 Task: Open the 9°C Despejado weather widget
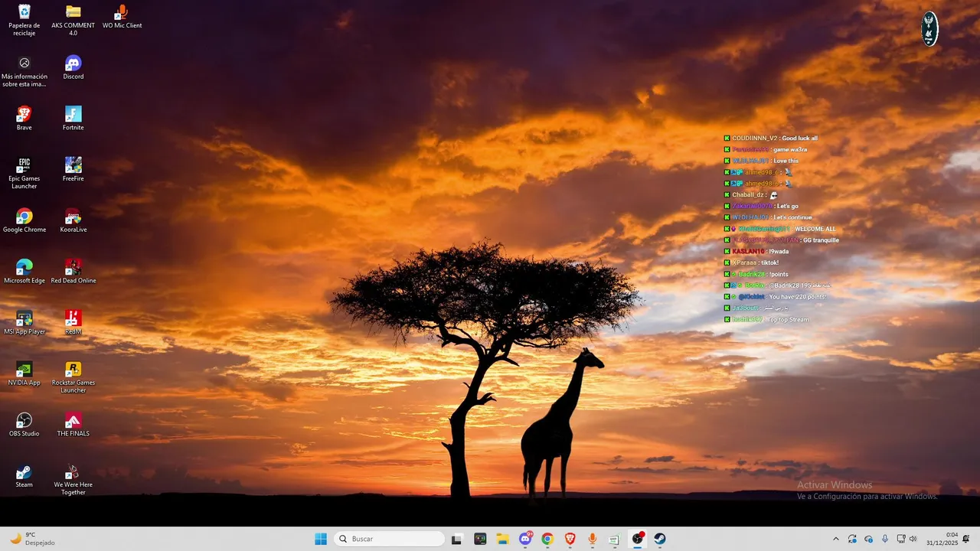point(33,539)
